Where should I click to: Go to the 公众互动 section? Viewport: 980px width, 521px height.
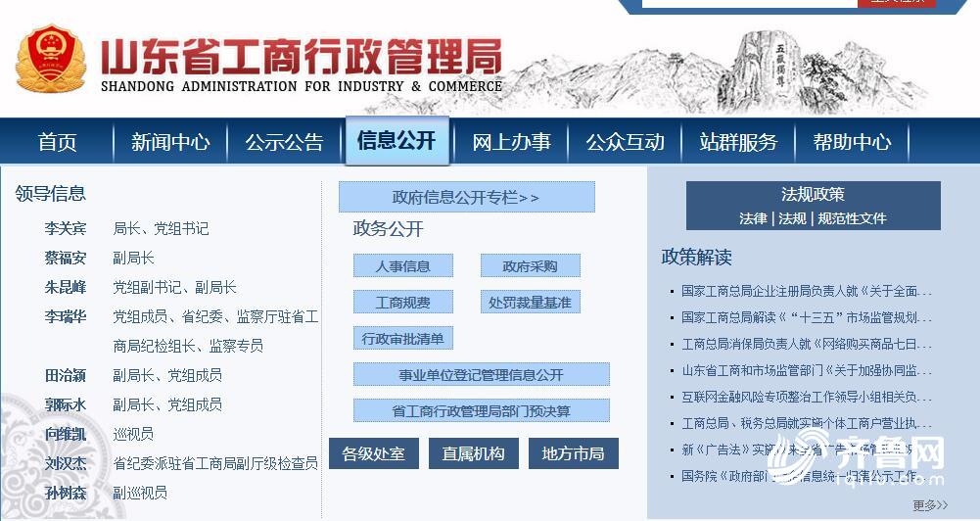(x=625, y=142)
